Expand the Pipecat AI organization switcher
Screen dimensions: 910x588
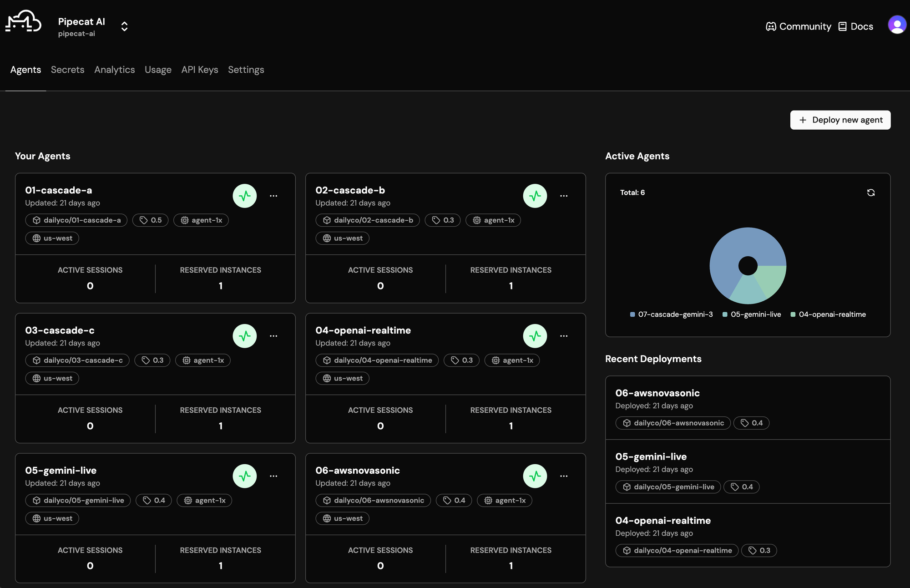[124, 26]
